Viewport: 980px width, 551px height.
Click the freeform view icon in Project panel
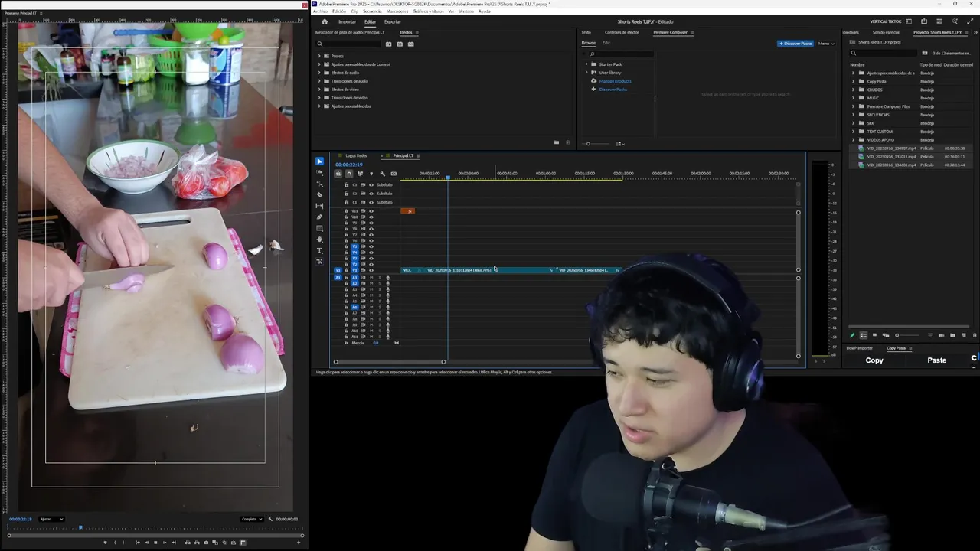[x=886, y=335]
